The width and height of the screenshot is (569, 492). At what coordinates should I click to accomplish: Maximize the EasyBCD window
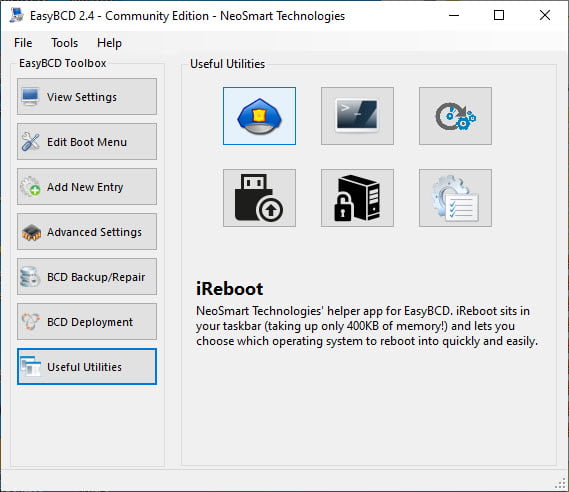click(x=499, y=15)
